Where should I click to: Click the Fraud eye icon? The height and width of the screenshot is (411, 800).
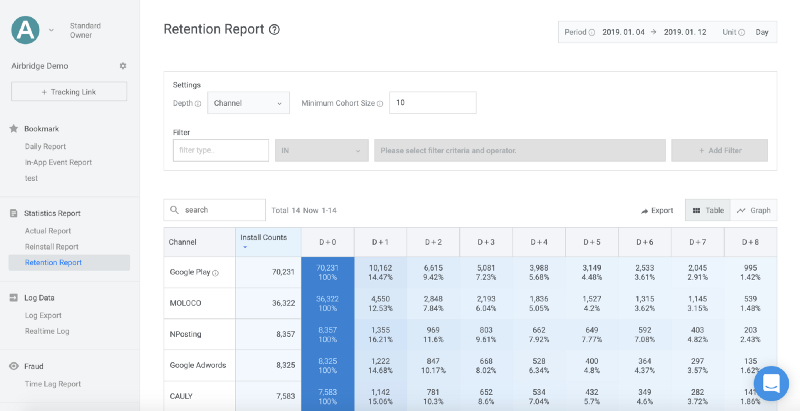[14, 366]
